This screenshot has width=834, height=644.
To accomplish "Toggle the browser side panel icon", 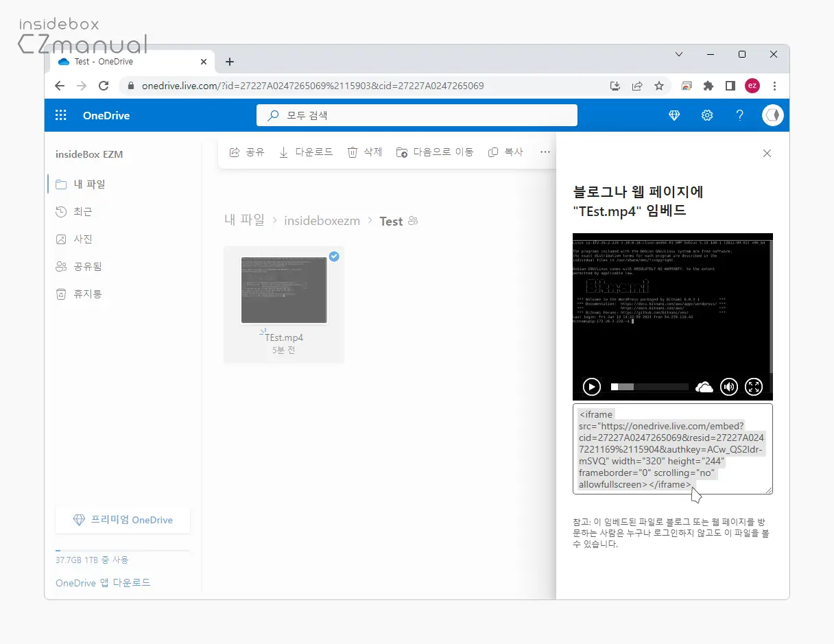I will pos(730,86).
